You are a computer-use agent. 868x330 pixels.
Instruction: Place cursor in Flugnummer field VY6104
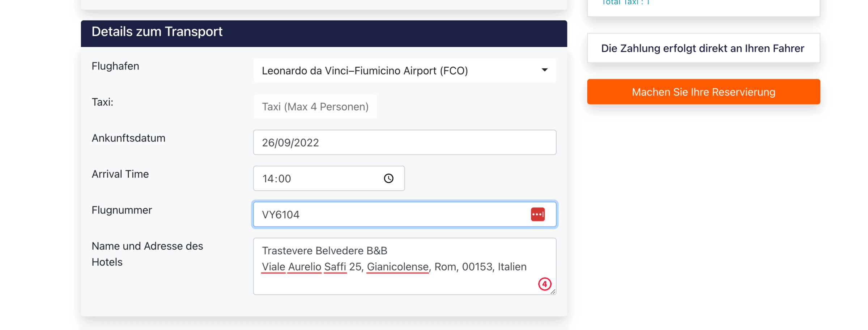404,215
